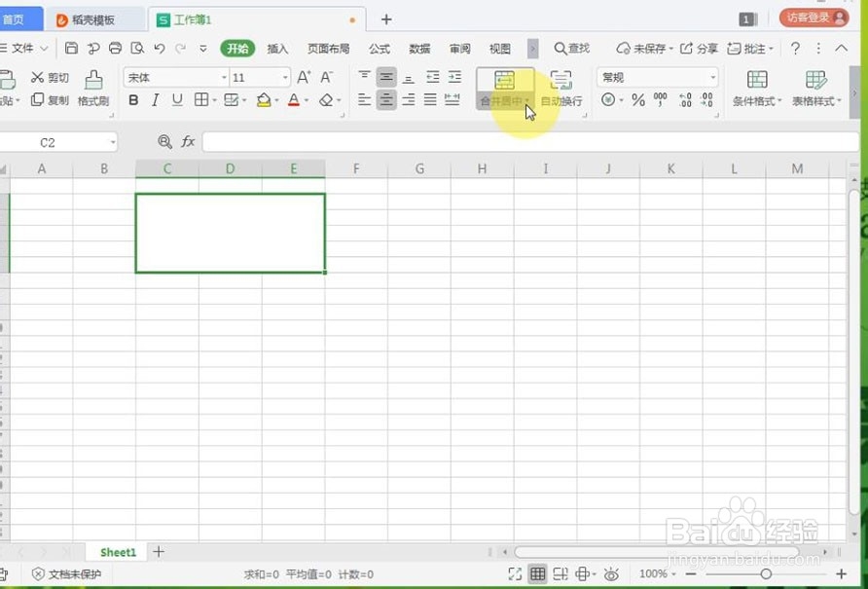Viewport: 868px width, 589px height.
Task: Click distributed alignment icon
Action: [452, 100]
